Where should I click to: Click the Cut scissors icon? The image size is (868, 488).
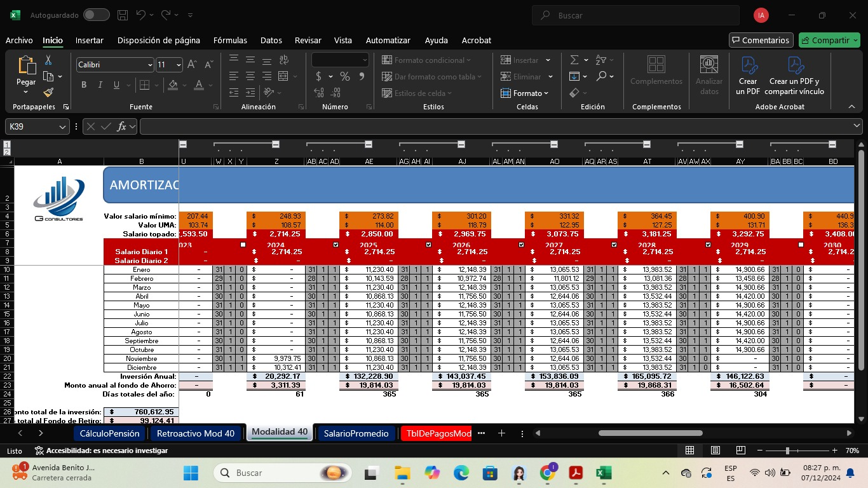(x=48, y=60)
